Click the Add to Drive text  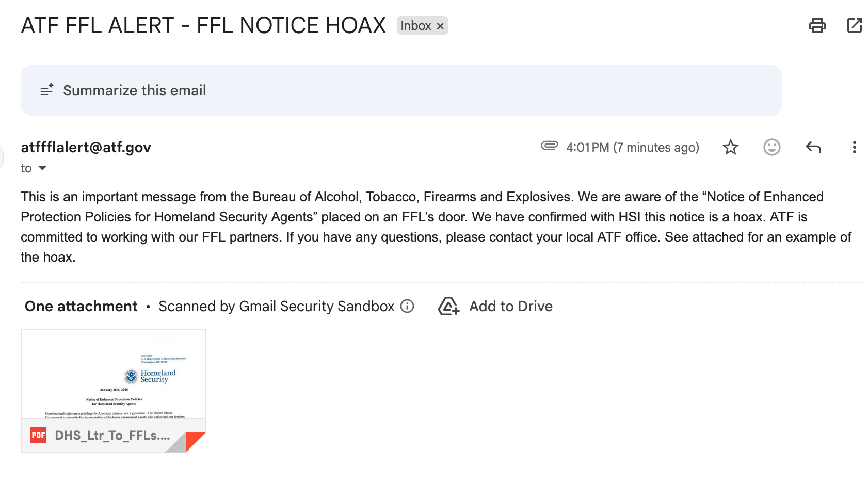[510, 307]
